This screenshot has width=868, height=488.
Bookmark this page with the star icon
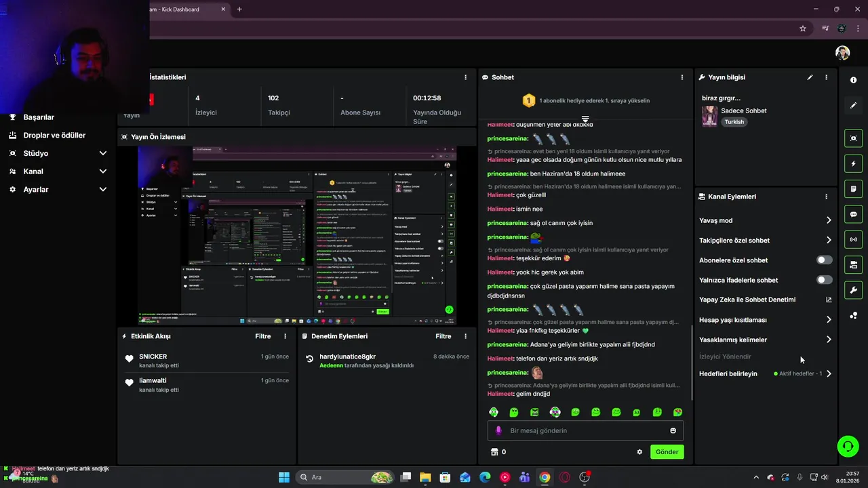point(803,28)
